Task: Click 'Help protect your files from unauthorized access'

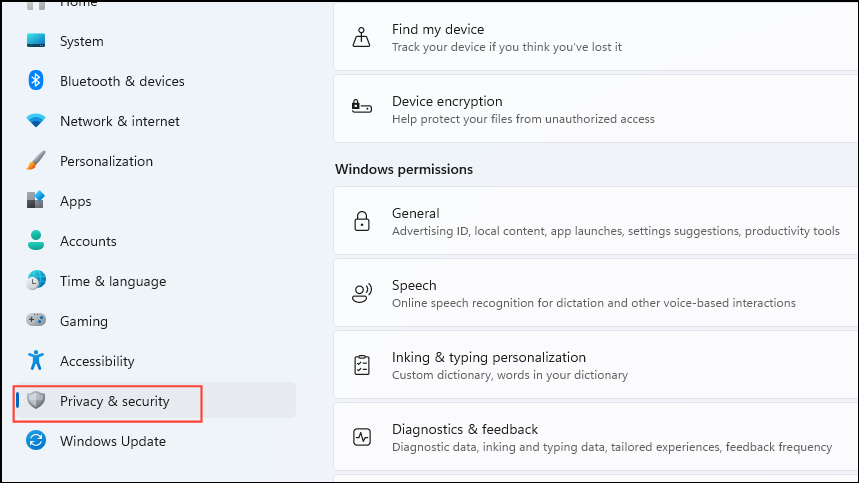Action: [x=523, y=119]
